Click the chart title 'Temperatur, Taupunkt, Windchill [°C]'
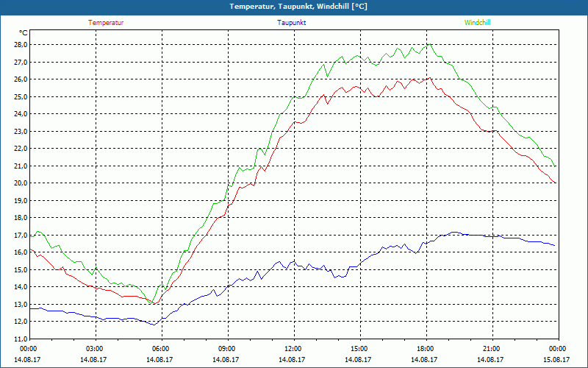The image size is (588, 368). coord(298,7)
